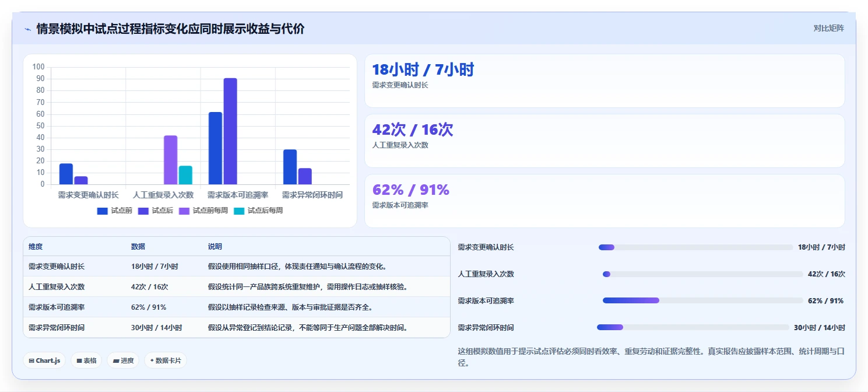Screen dimensions: 868x392
Task: Click the 需求变更确认时长 label in the progress list
Action: 486,247
